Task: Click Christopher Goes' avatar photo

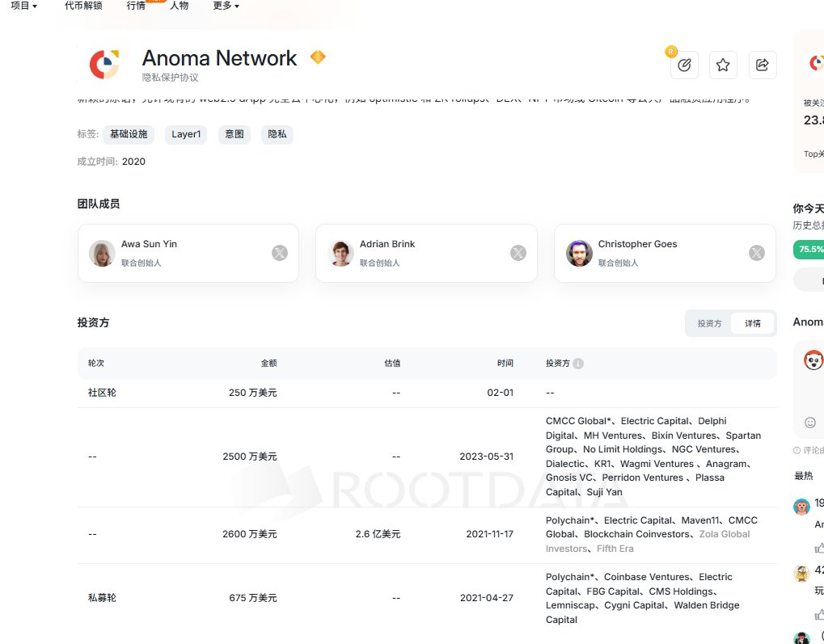Action: click(579, 253)
